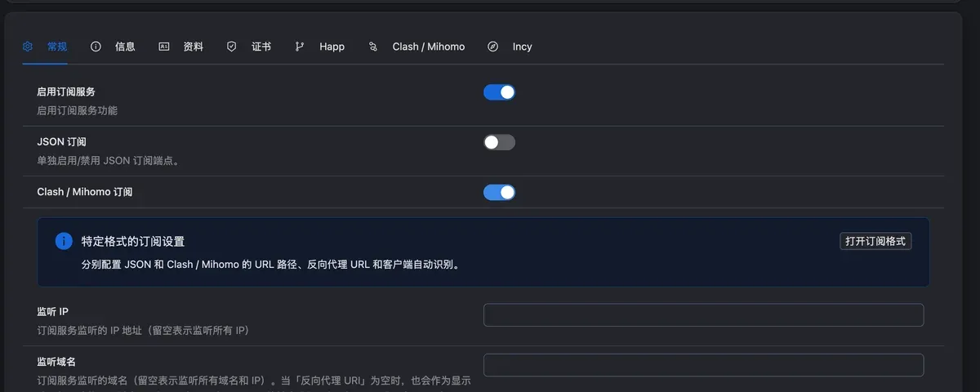980x392 pixels.
Task: Click the 监听 IP label
Action: tap(53, 311)
